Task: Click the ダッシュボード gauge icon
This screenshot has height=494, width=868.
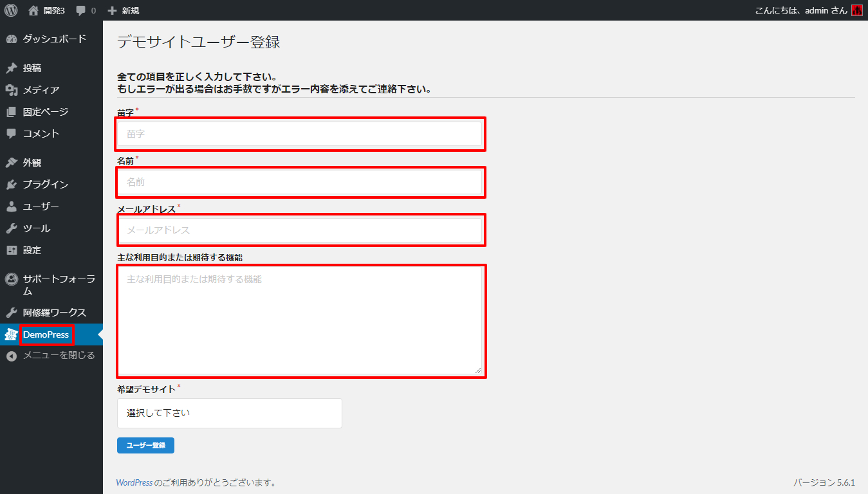Action: pos(12,39)
